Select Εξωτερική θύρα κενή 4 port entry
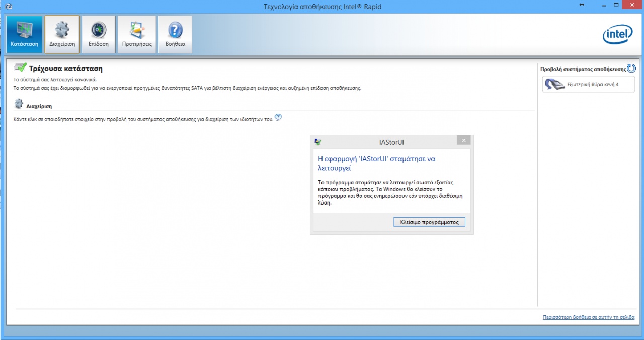Image resolution: width=644 pixels, height=340 pixels. pos(589,84)
